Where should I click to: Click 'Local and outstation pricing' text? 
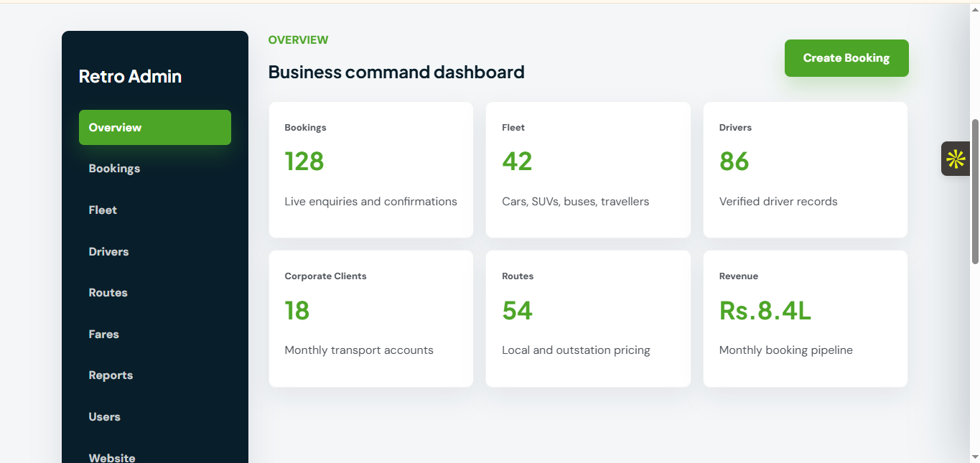click(576, 350)
